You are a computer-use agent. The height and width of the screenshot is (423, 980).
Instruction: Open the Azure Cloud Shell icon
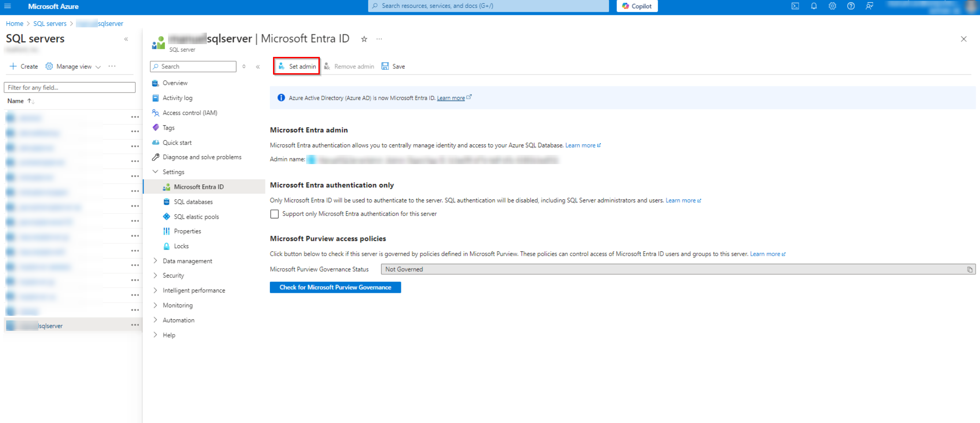click(795, 6)
